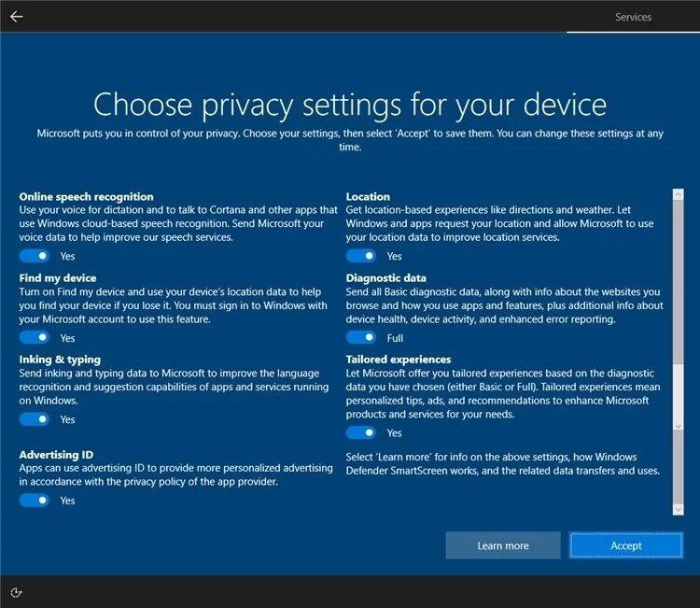The image size is (700, 608).
Task: Click the settings scrollbar up arrow
Action: (679, 194)
